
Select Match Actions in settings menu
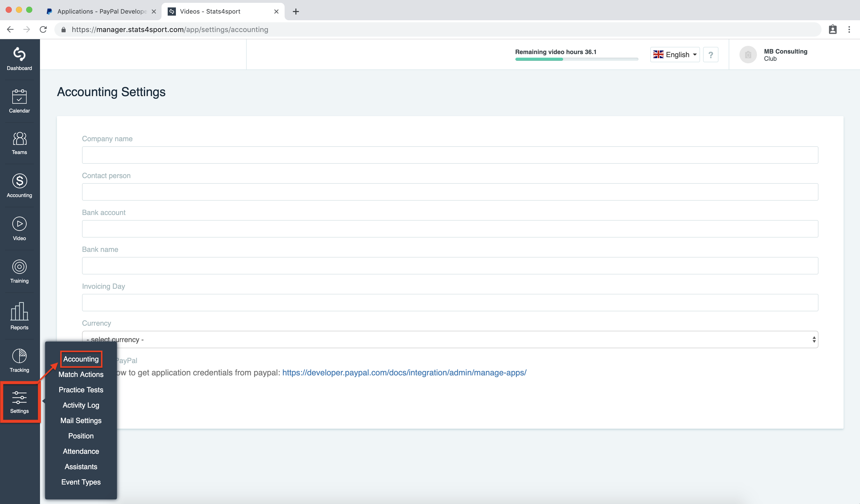pos(81,374)
